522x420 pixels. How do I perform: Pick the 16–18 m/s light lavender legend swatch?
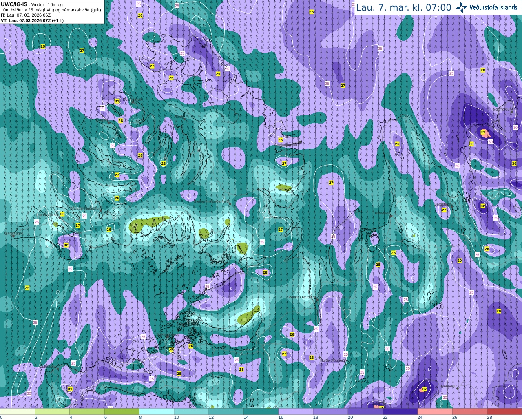tap(296, 411)
